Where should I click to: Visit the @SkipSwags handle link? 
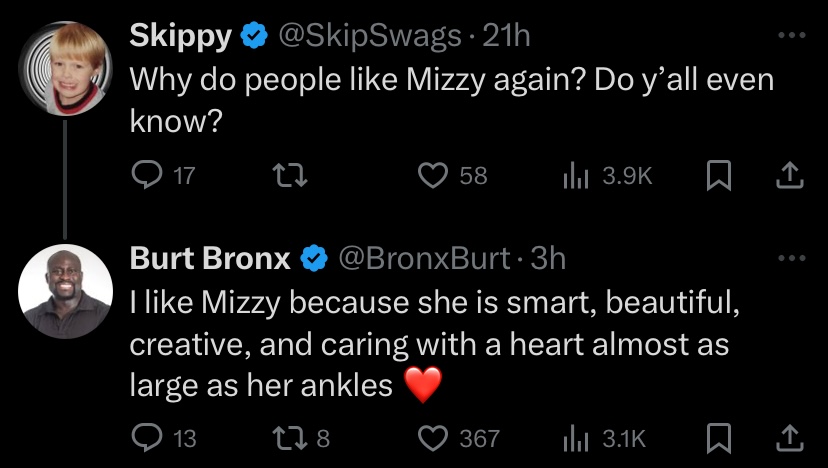(370, 37)
